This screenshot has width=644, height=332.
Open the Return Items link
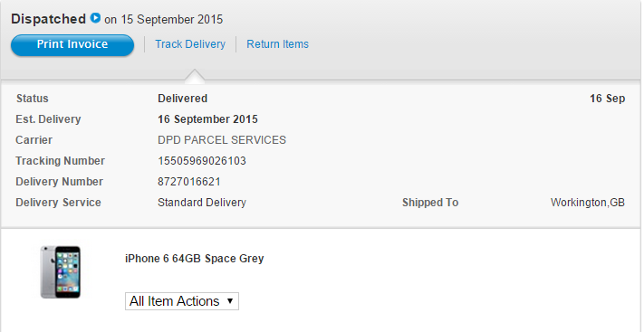(278, 44)
